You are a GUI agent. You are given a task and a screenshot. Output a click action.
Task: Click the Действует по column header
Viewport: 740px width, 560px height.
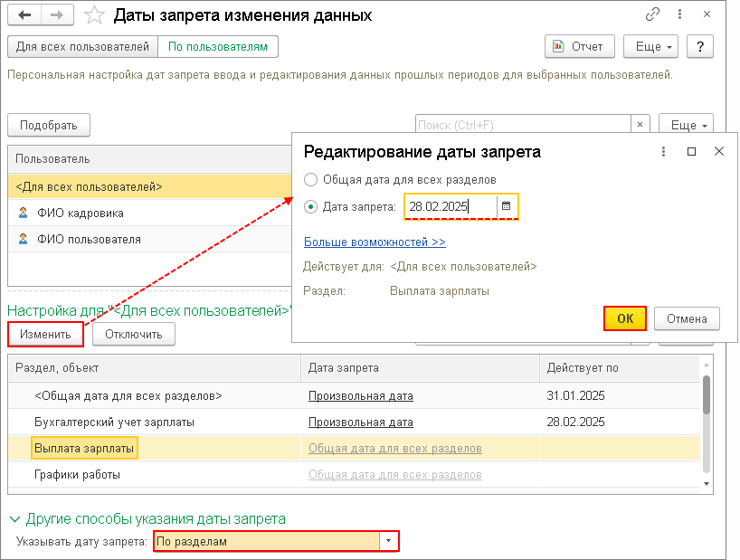[x=619, y=368]
